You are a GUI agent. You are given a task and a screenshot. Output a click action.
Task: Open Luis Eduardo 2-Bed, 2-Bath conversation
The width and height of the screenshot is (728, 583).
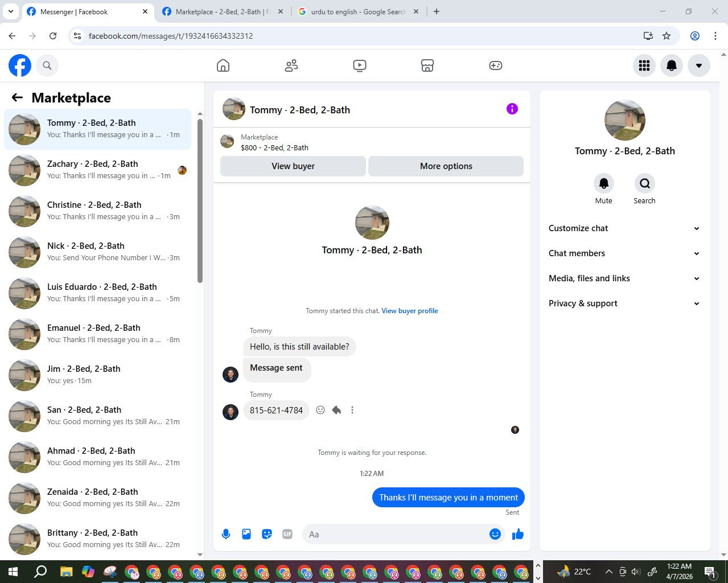pos(98,293)
